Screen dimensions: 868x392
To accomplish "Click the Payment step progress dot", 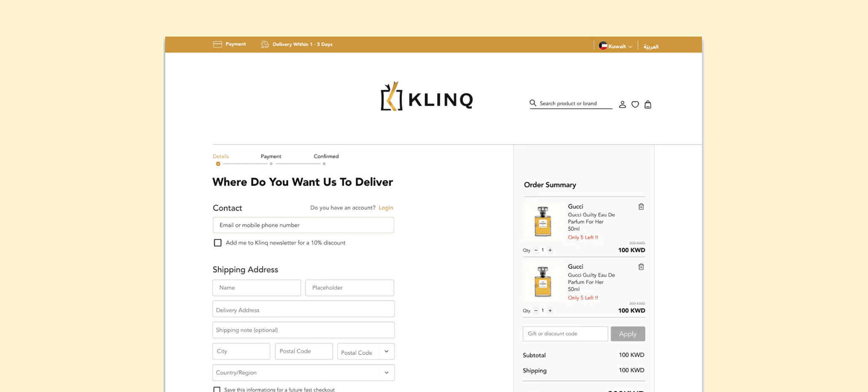I will (271, 164).
